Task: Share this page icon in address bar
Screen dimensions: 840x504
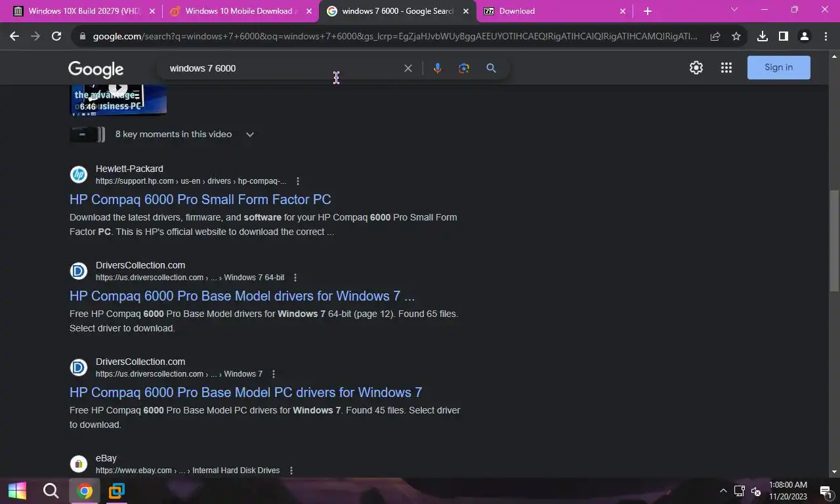Action: pos(715,37)
